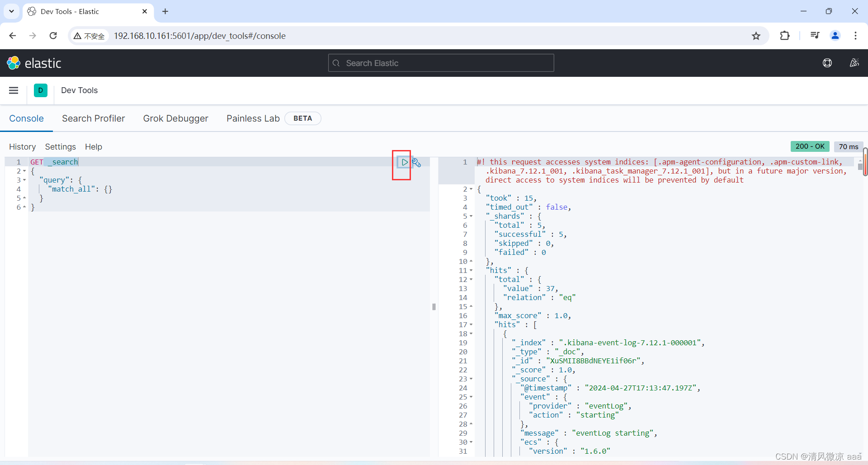868x465 pixels.
Task: Click the page vertical scrollbar
Action: [x=865, y=162]
